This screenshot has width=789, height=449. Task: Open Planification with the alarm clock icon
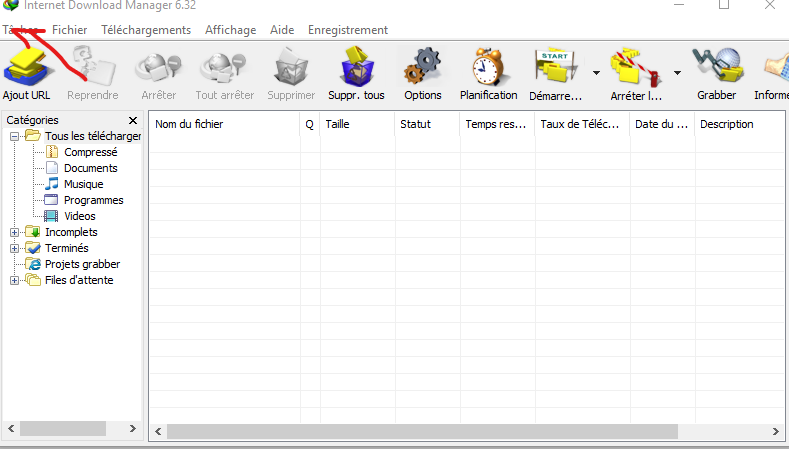[x=489, y=66]
